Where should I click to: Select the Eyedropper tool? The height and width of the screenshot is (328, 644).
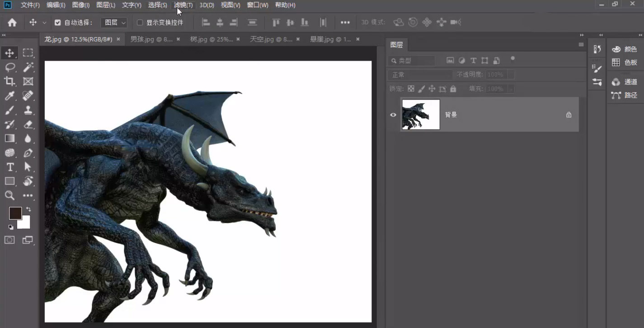(x=9, y=96)
